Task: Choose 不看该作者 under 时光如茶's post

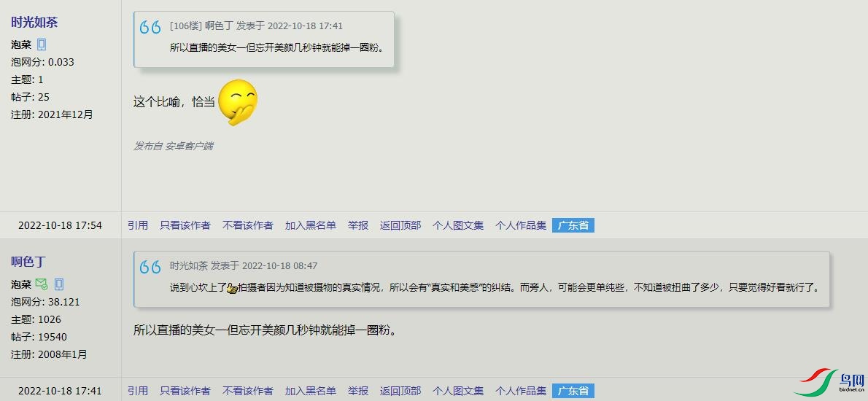Action: tap(248, 225)
